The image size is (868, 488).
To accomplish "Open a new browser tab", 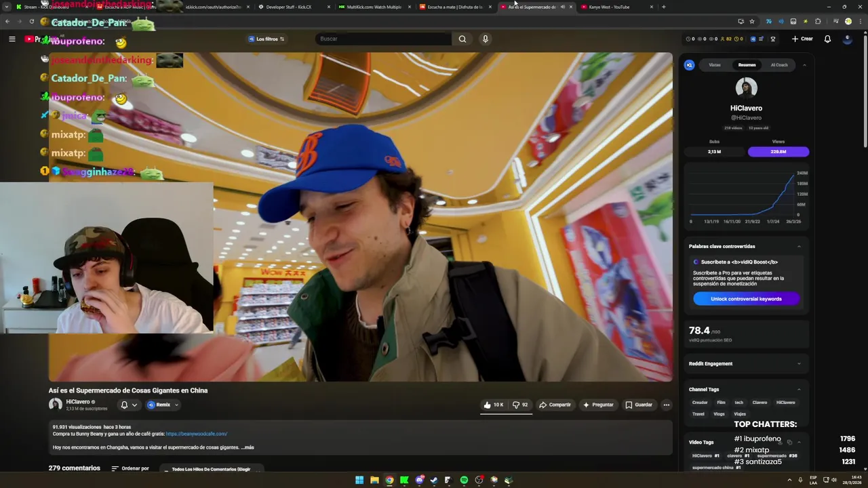I will (x=663, y=7).
